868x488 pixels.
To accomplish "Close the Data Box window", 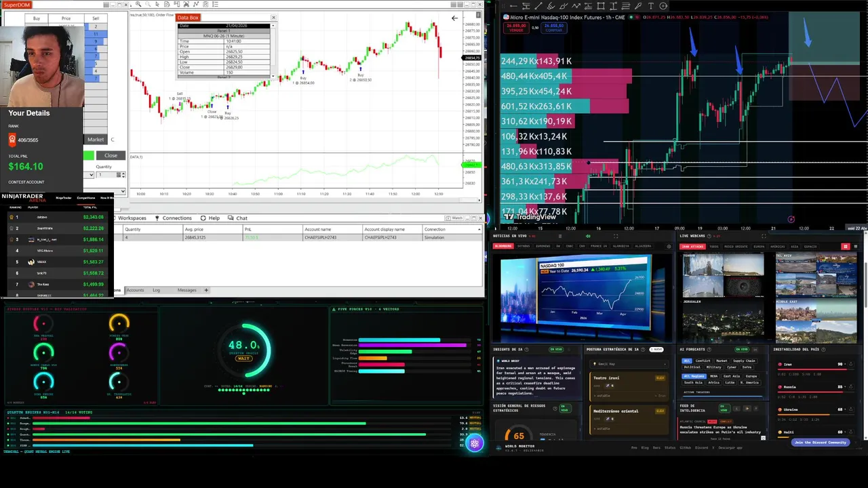I will click(x=273, y=18).
